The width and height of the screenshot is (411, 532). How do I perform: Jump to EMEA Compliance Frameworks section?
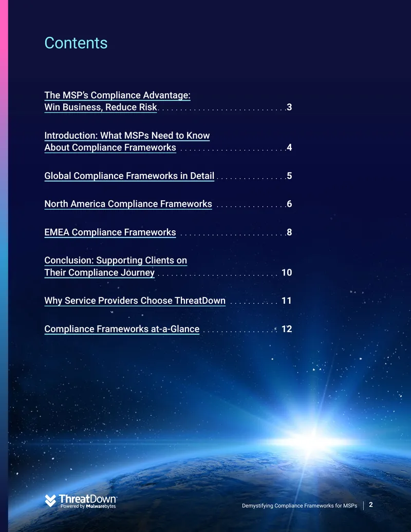pos(110,232)
